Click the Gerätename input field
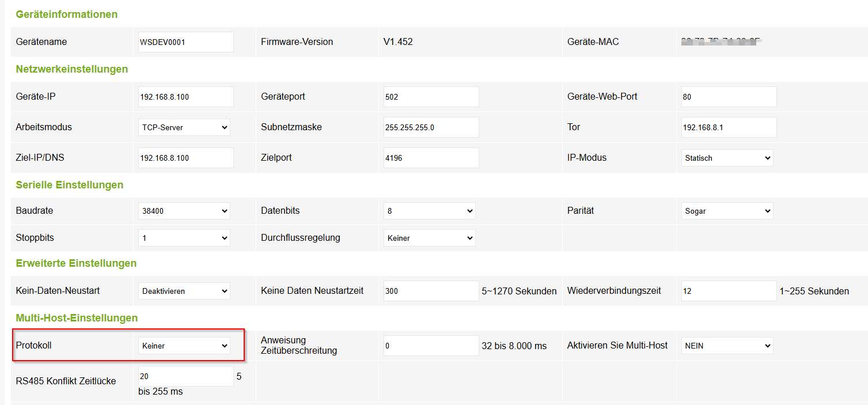 pos(185,42)
